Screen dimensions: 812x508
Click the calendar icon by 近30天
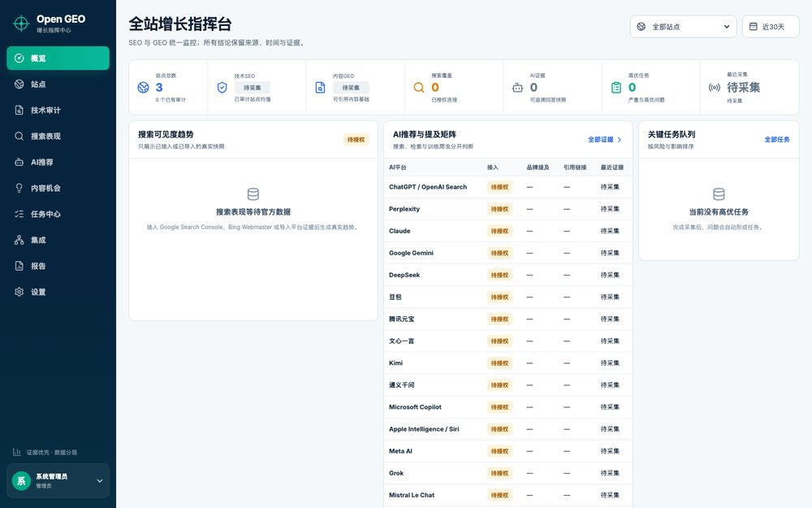pos(754,27)
